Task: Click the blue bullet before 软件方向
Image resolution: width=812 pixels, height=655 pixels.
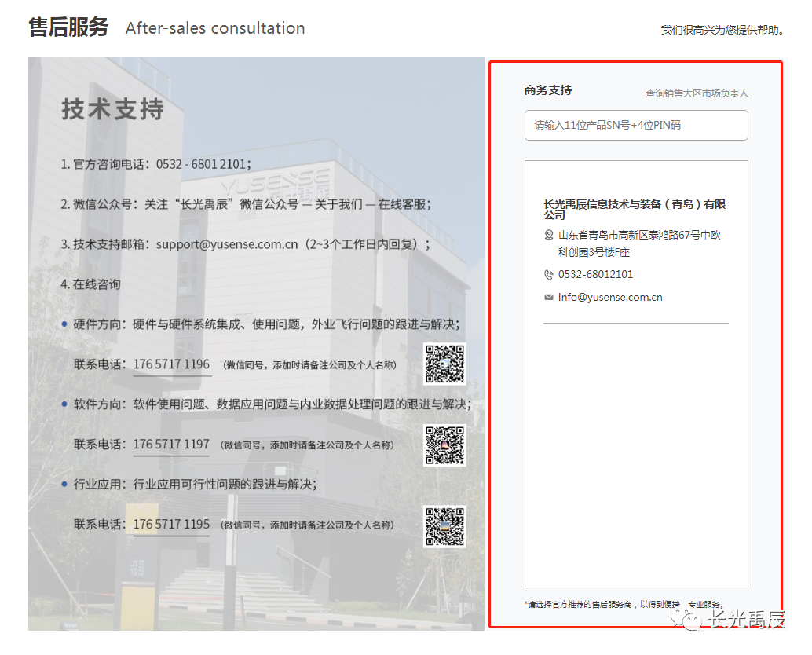Action: 64,404
